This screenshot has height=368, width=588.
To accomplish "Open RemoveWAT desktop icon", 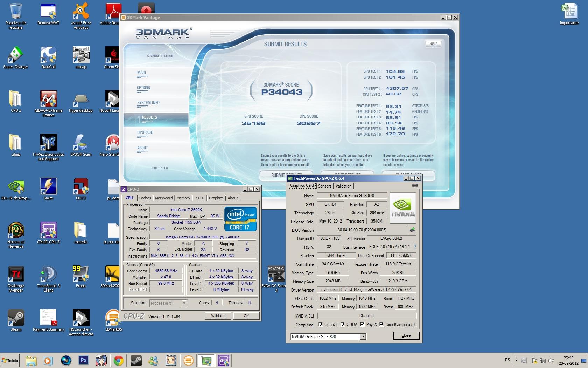I will 48,14.
